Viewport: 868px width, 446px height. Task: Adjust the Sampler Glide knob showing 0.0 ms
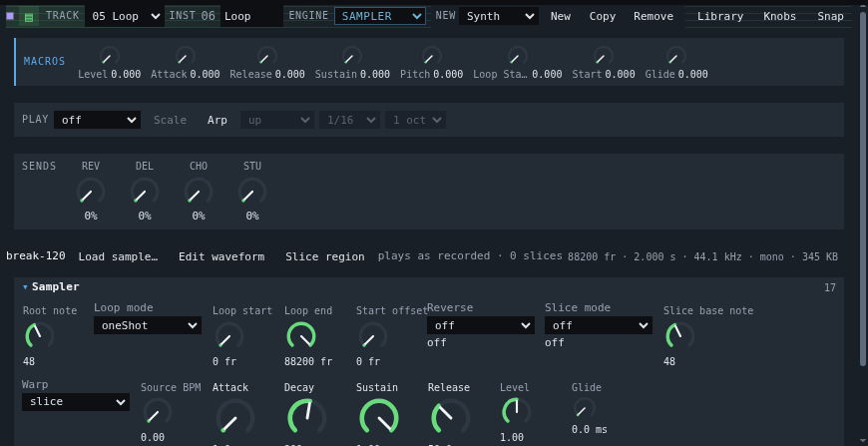coord(584,408)
